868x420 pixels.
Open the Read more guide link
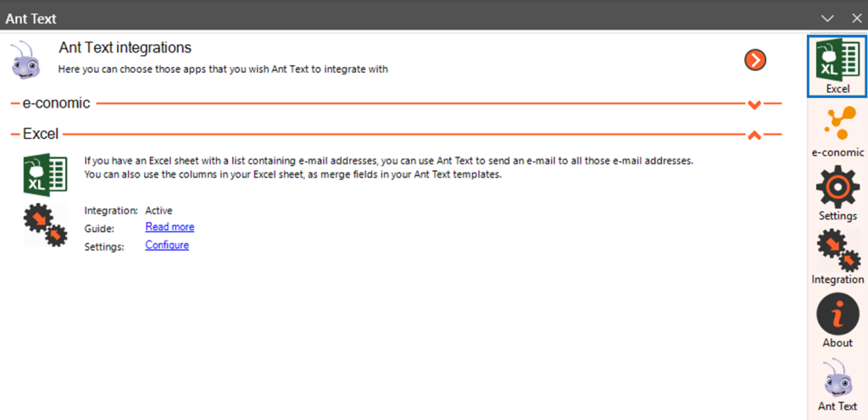pyautogui.click(x=170, y=227)
